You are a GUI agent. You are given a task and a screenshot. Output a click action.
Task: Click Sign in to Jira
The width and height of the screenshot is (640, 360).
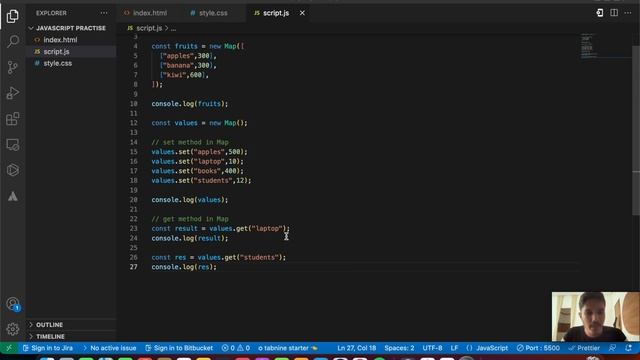coord(48,348)
